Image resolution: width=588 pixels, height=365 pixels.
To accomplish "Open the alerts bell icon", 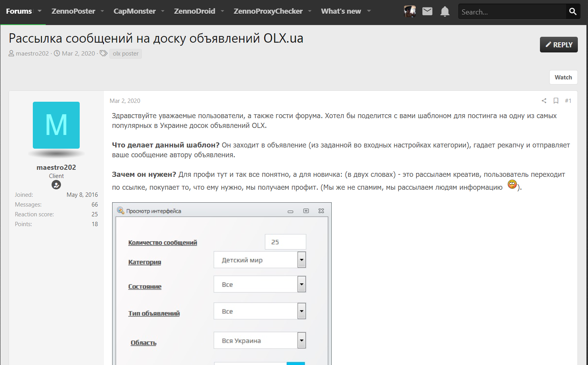I will point(445,12).
